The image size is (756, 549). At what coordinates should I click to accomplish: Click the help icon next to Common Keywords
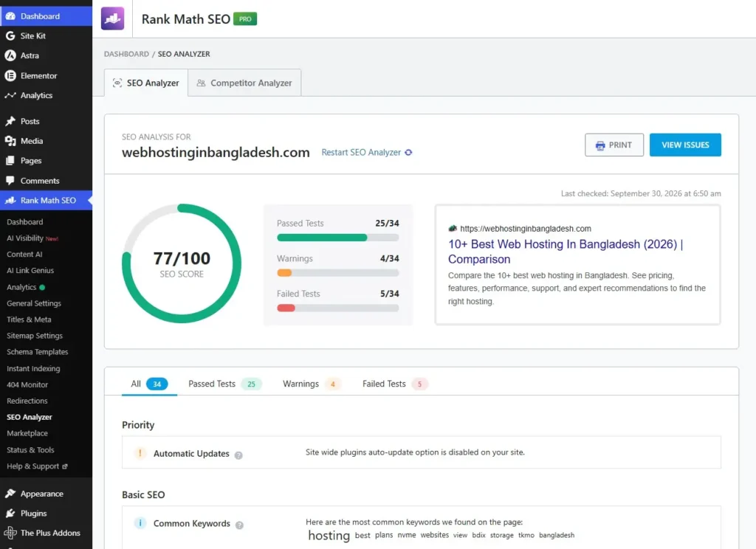pyautogui.click(x=239, y=525)
